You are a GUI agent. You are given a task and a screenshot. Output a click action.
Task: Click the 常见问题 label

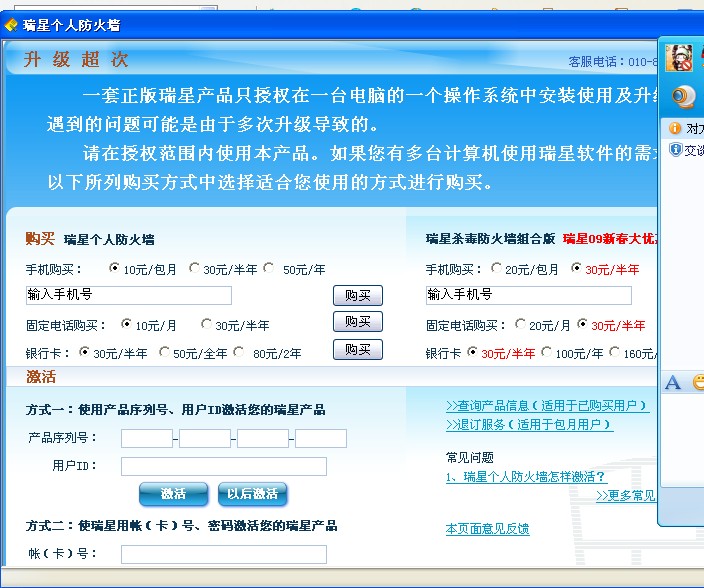click(470, 458)
